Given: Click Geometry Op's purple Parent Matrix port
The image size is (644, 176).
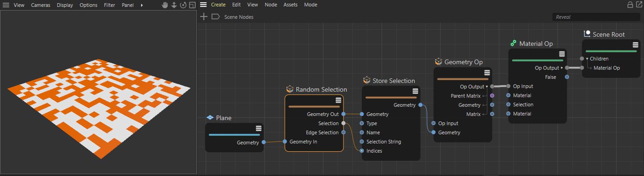Looking at the screenshot, I should pyautogui.click(x=492, y=96).
